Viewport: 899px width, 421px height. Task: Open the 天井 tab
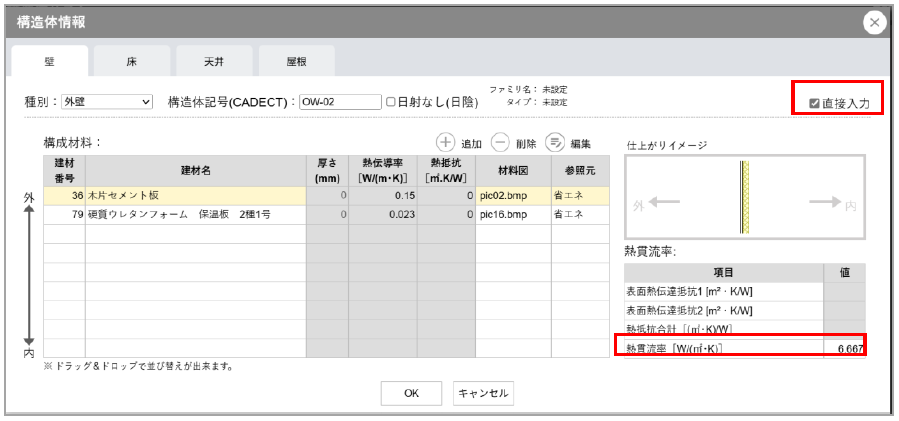point(213,61)
